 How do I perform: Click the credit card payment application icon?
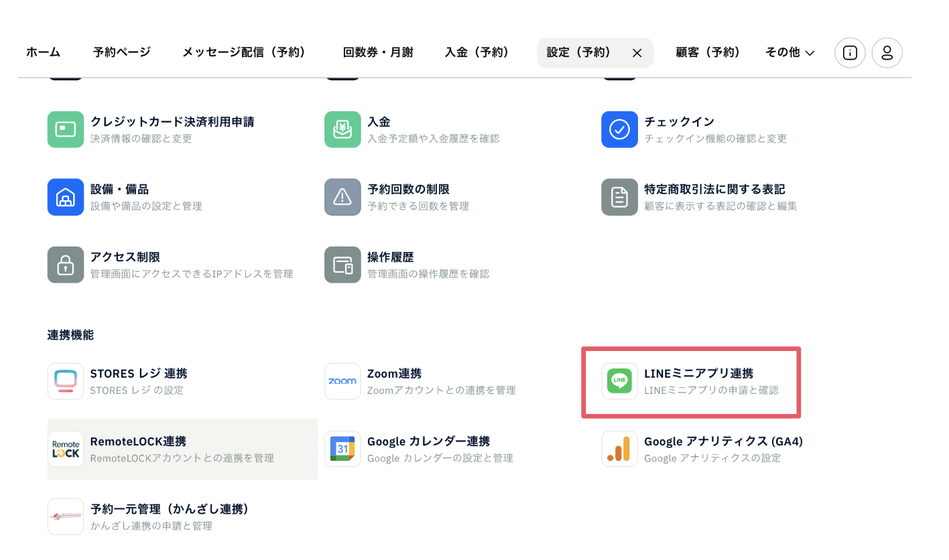[x=66, y=129]
